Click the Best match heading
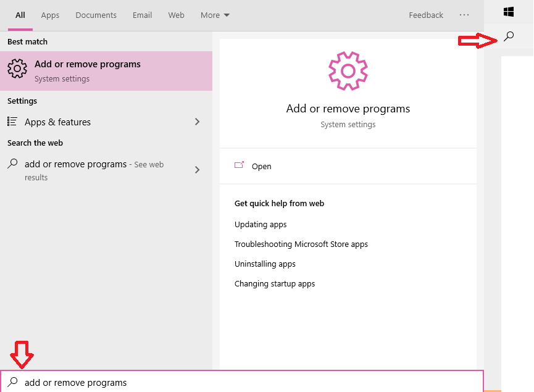 tap(28, 41)
